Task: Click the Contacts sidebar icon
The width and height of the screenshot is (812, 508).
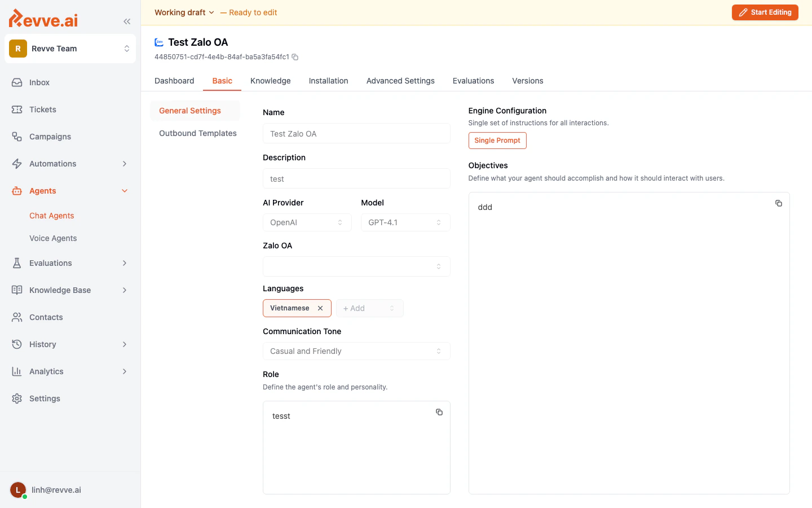Action: pos(17,317)
